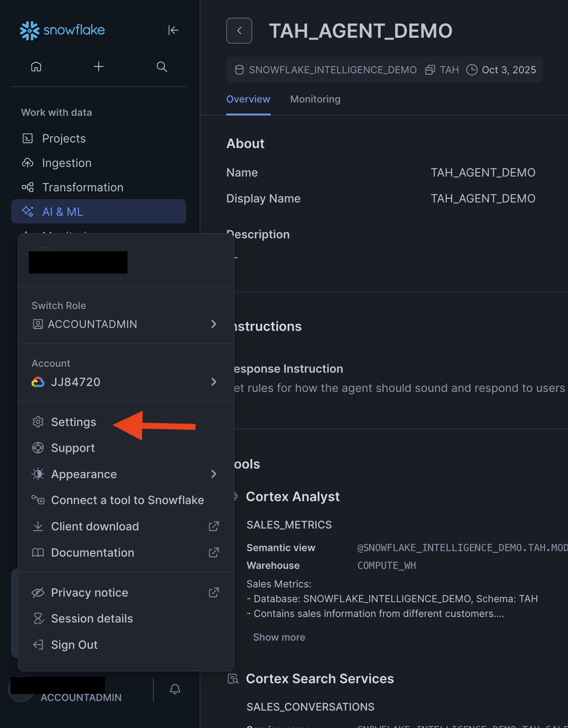Click the Settings gear icon
Viewport: 568px width, 728px height.
pos(38,422)
